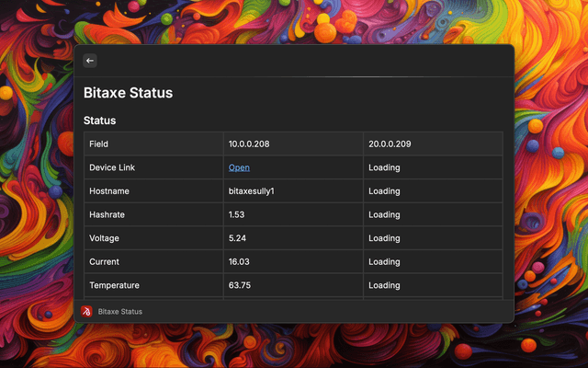Select the Temperature row label
The height and width of the screenshot is (368, 588).
click(114, 285)
